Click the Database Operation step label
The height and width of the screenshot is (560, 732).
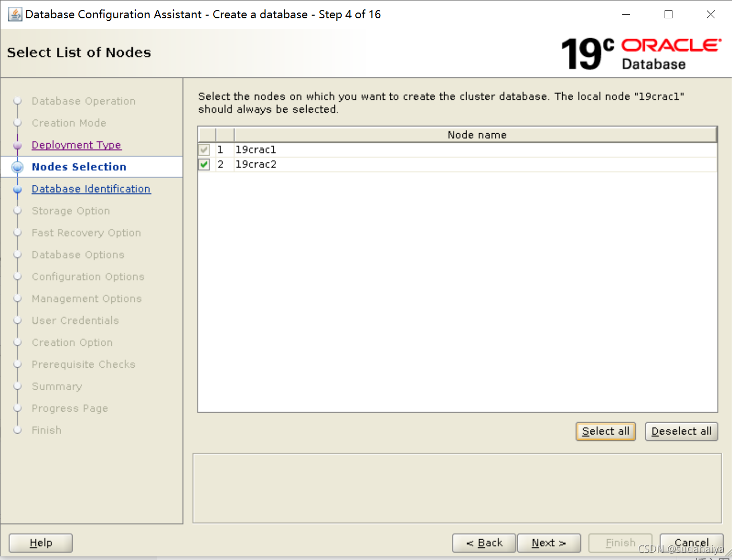tap(84, 101)
